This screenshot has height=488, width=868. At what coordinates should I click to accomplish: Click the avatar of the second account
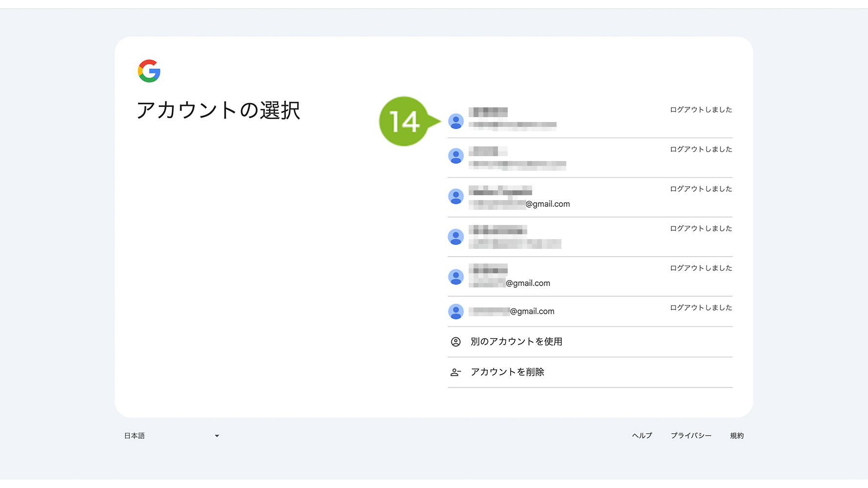pos(456,156)
